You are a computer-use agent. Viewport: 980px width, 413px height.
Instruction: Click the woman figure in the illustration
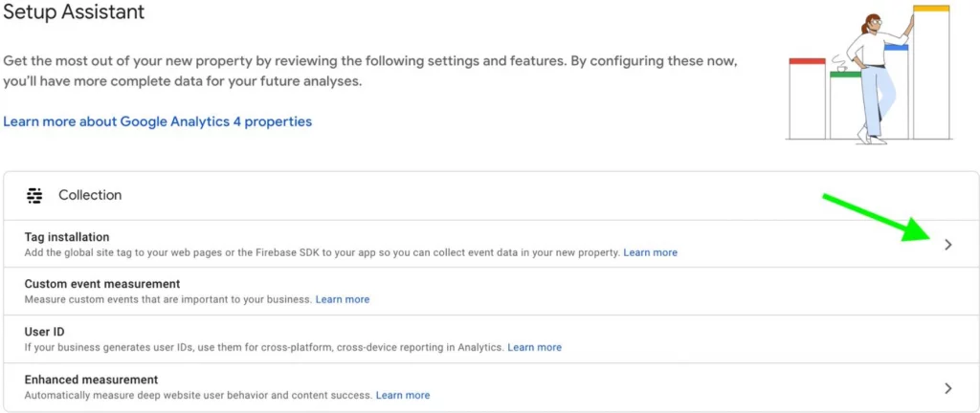(x=877, y=78)
